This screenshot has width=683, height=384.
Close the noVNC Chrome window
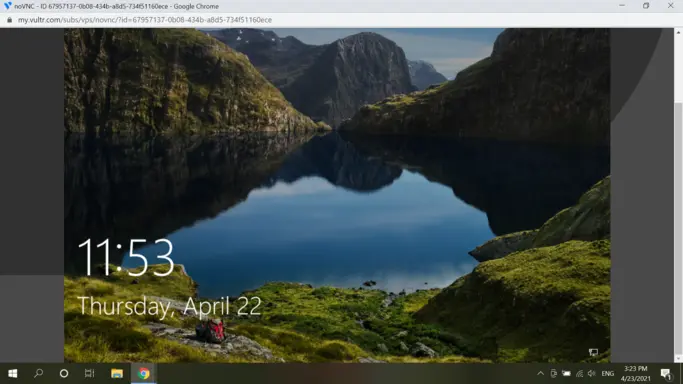pyautogui.click(x=671, y=6)
